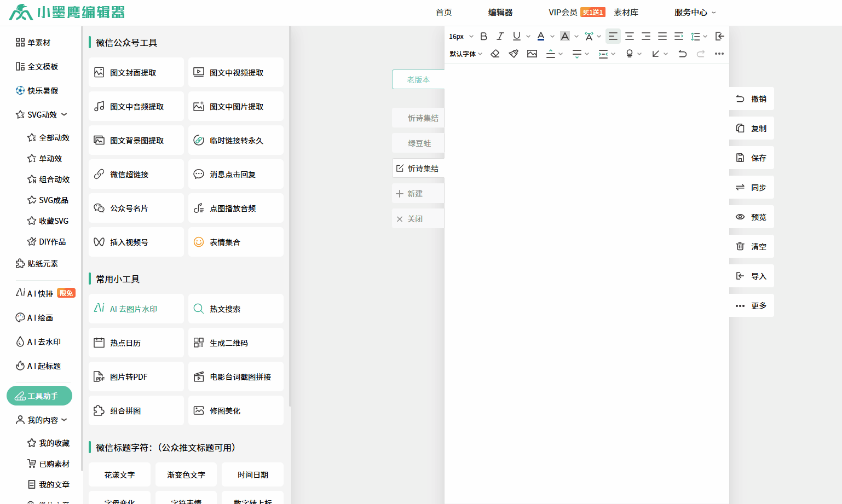
Task: Toggle left align paragraph
Action: [613, 36]
